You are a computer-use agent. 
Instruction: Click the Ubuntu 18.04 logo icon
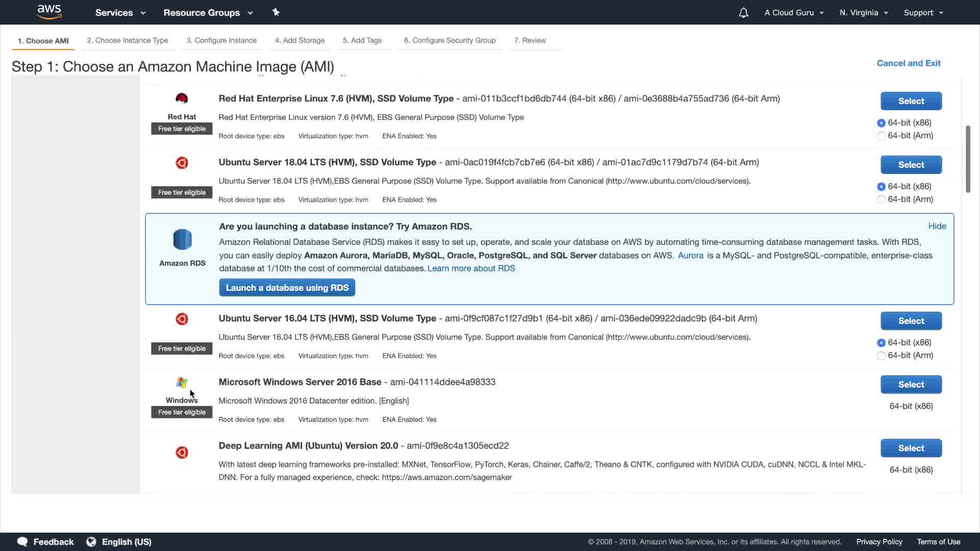tap(182, 163)
